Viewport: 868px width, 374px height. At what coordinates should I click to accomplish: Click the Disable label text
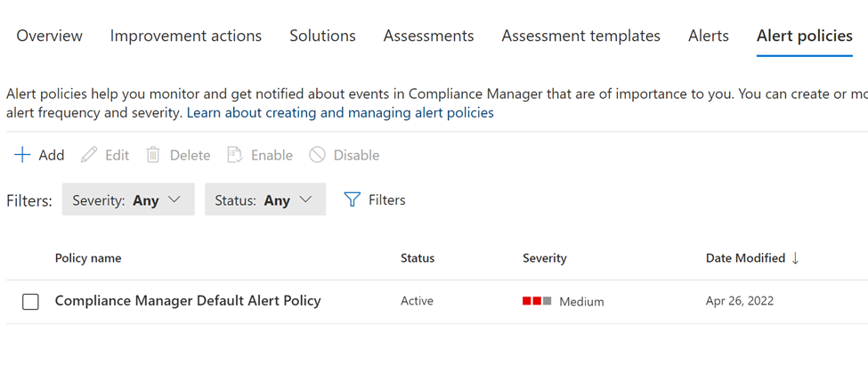point(356,155)
